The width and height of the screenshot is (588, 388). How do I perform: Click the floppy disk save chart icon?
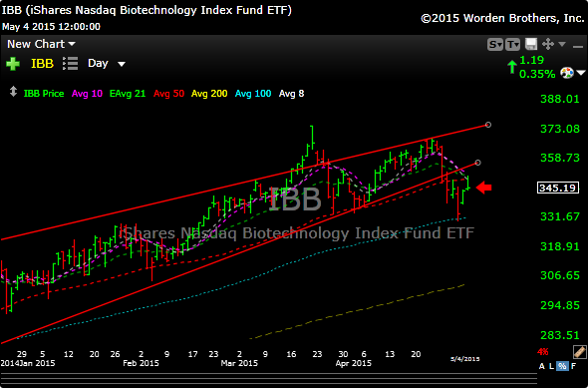[531, 44]
